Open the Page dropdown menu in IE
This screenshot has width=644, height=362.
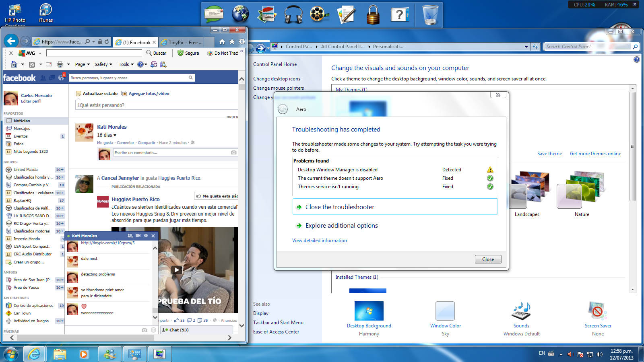coord(83,64)
